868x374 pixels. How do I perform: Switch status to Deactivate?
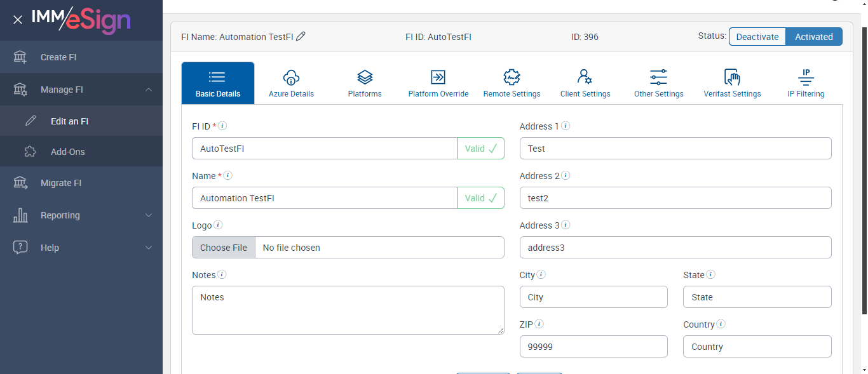757,37
